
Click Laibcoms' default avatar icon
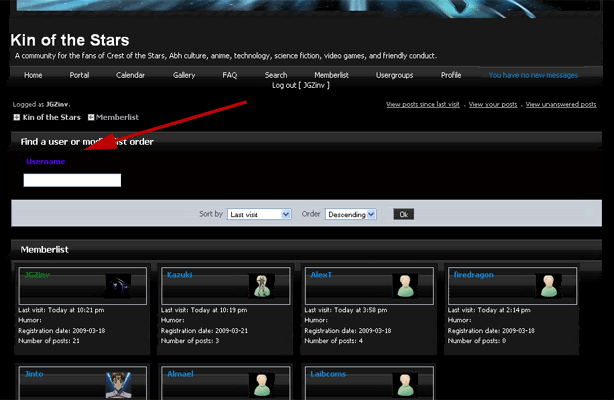point(405,385)
